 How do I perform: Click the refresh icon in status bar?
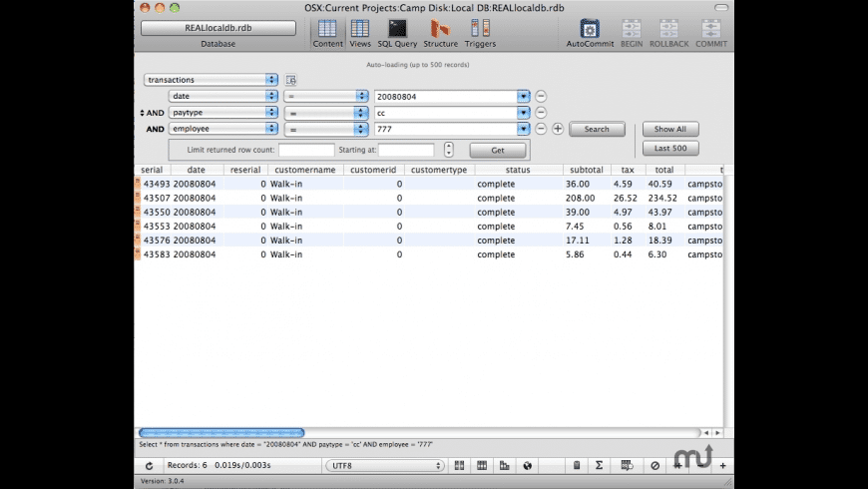point(149,465)
